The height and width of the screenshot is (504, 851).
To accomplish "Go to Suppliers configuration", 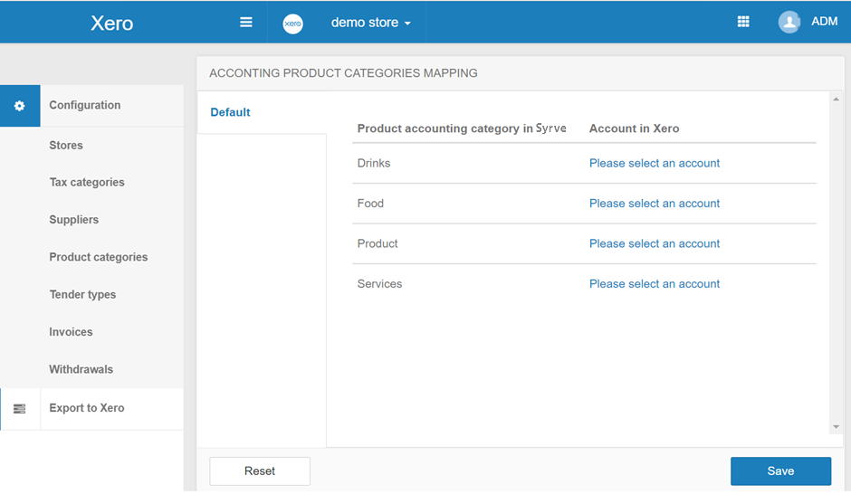I will [x=74, y=220].
